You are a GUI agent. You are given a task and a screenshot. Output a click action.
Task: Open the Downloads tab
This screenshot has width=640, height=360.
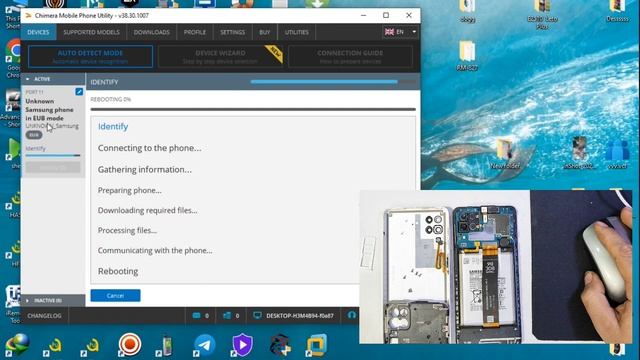click(x=151, y=32)
